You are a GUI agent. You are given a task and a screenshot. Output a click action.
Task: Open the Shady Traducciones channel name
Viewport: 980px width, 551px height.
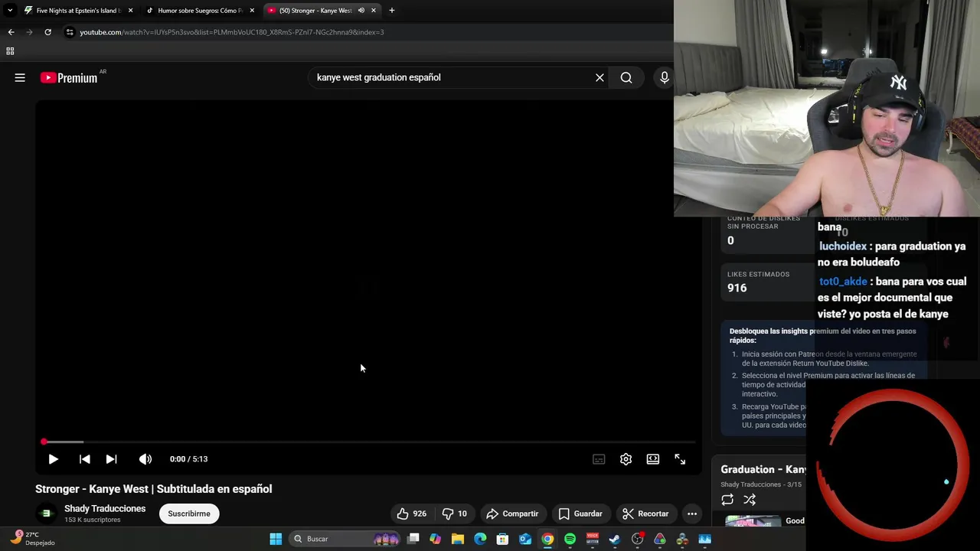[105, 509]
